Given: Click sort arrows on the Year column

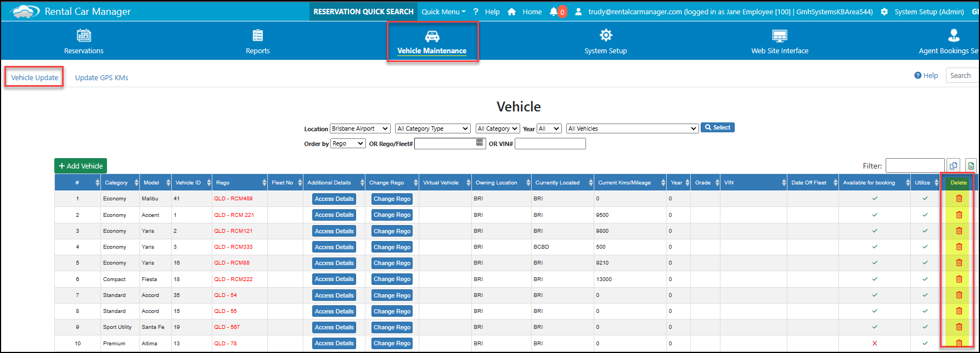Looking at the screenshot, I should coord(686,183).
